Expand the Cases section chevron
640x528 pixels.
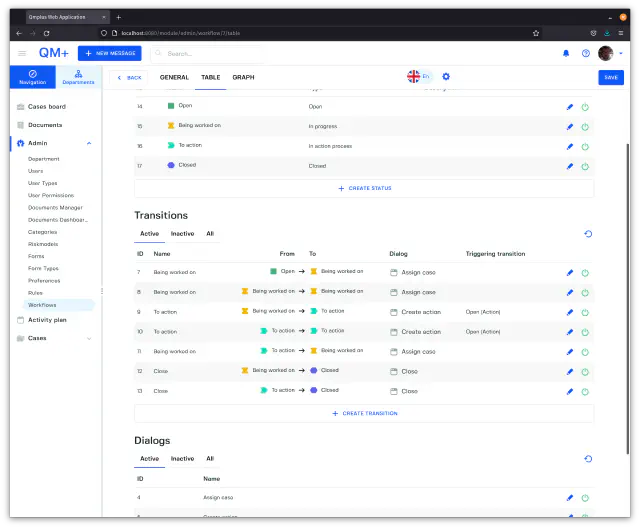[89, 338]
